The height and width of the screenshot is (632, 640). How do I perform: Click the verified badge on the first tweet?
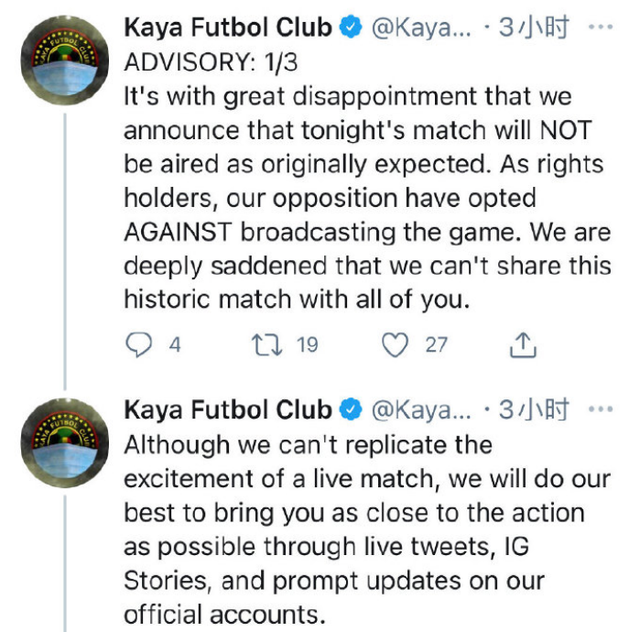click(x=350, y=29)
